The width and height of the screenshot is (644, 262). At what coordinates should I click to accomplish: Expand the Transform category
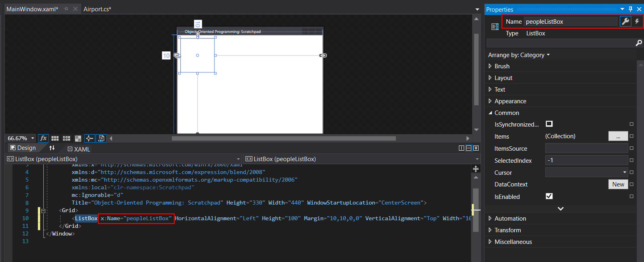coord(490,230)
